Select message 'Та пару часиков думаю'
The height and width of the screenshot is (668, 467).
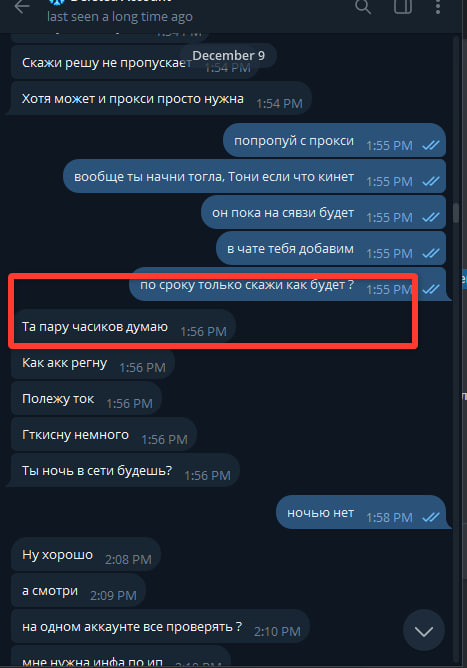[x=124, y=327]
